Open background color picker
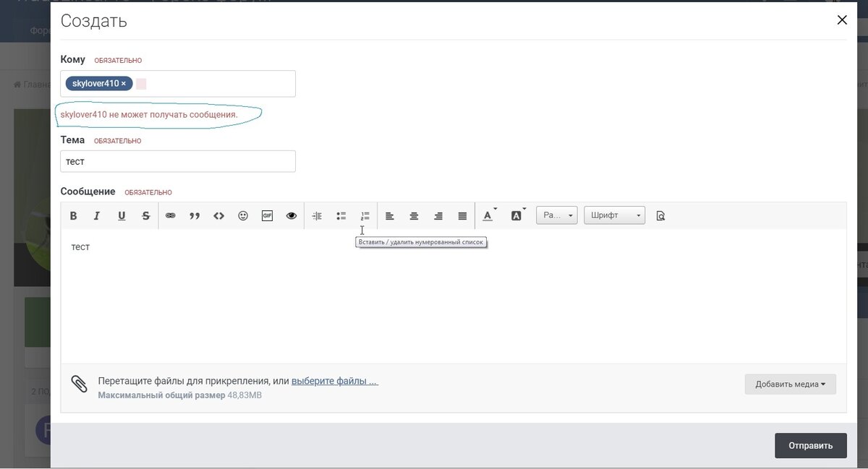868x469 pixels. pyautogui.click(x=518, y=215)
